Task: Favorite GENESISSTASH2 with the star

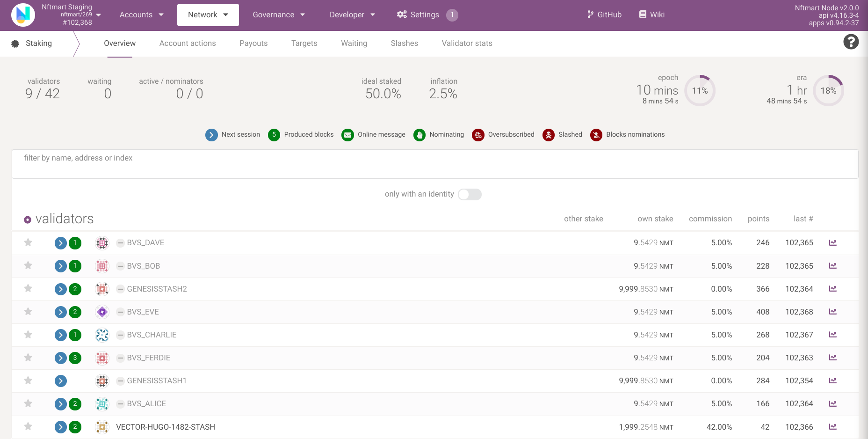Action: click(28, 288)
